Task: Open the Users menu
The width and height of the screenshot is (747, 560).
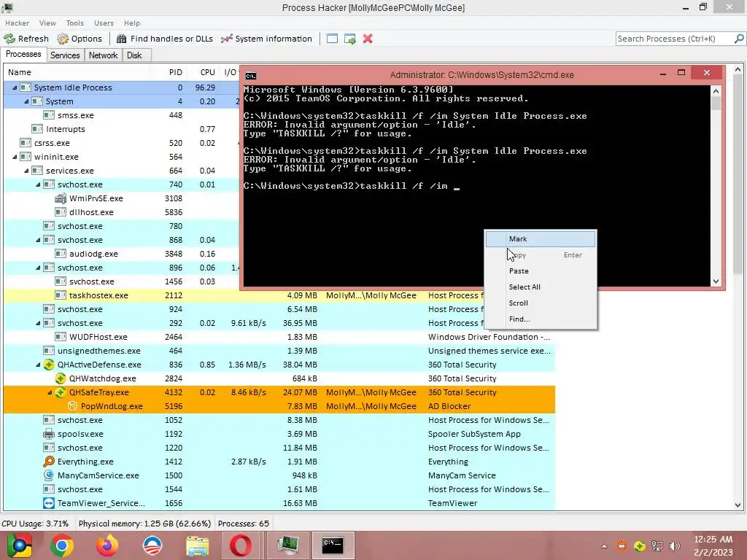Action: [x=104, y=23]
